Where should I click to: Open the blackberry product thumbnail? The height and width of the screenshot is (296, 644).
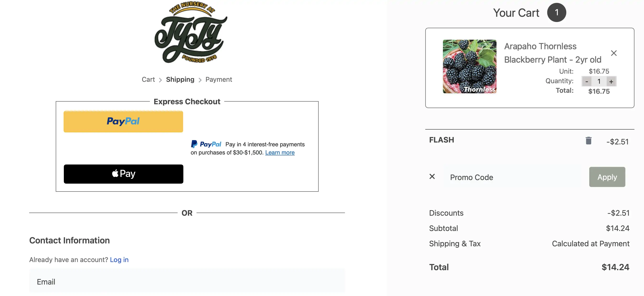click(x=469, y=66)
